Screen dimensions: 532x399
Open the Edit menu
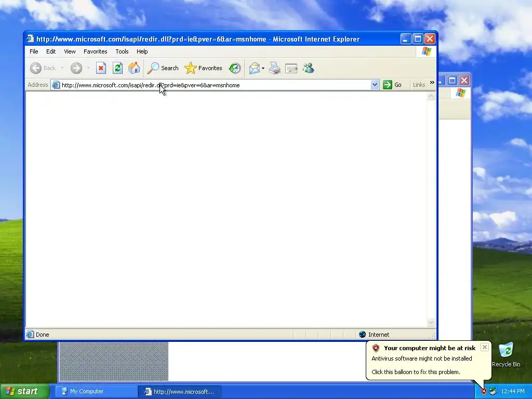click(x=51, y=51)
